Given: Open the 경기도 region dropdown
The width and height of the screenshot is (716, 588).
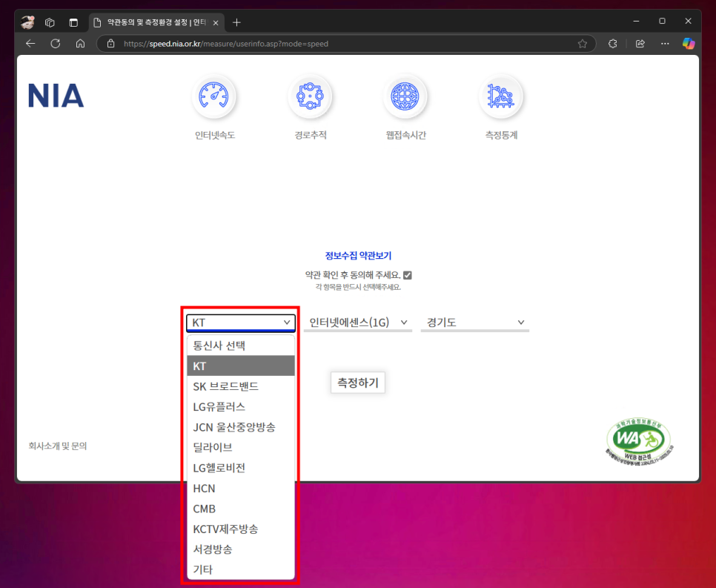Looking at the screenshot, I should coord(475,323).
